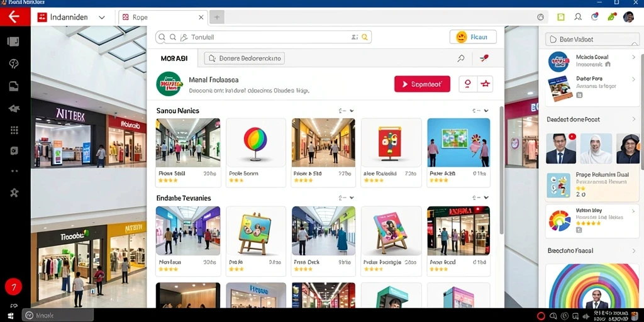This screenshot has width=644, height=322.
Task: Open the Prage Rokunim Dual card
Action: [x=592, y=185]
